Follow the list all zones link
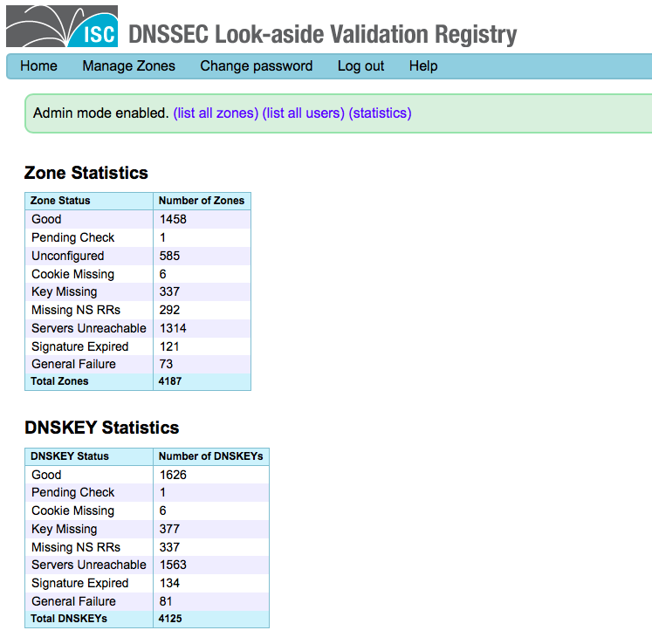652x644 pixels. point(216,113)
